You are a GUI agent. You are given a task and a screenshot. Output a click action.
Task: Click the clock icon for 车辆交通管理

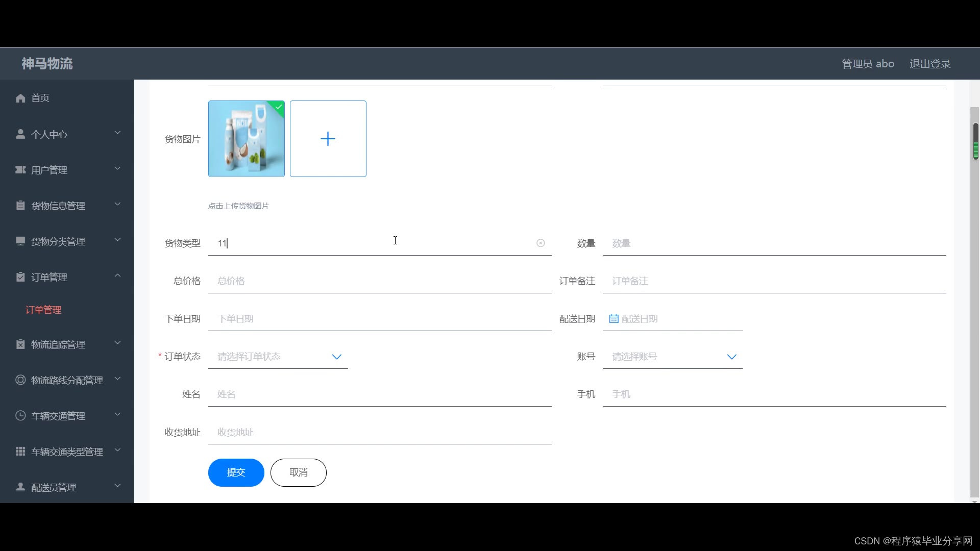(20, 416)
